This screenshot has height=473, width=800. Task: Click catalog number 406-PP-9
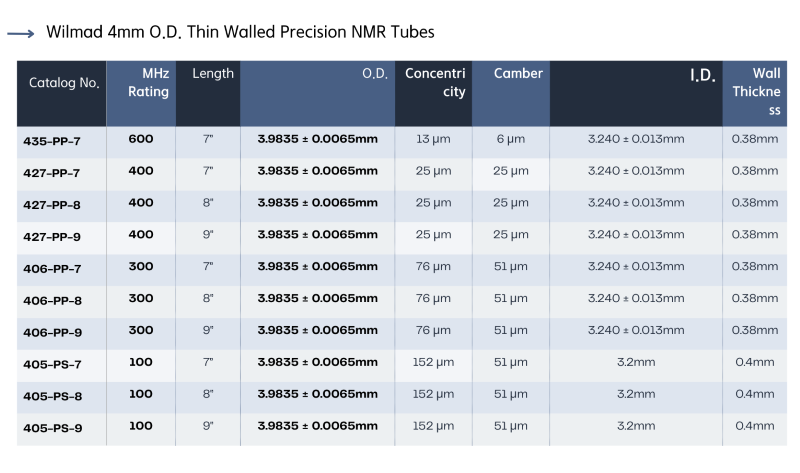coord(53,333)
